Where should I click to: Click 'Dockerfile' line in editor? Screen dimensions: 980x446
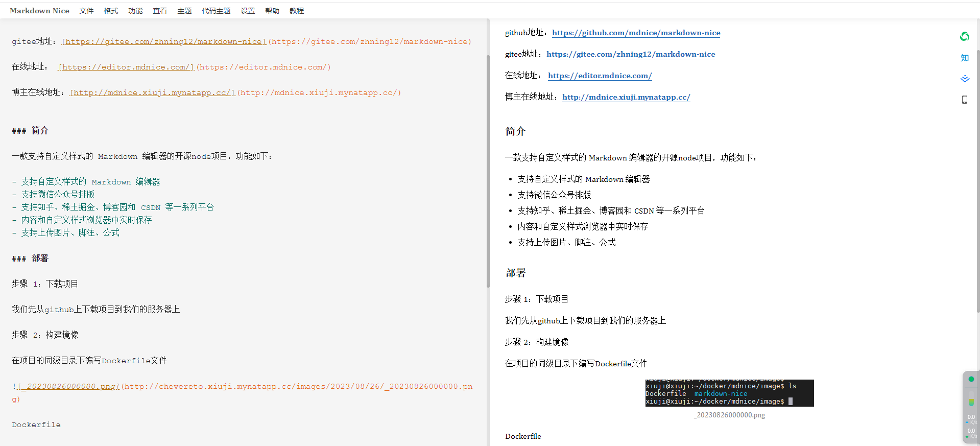[36, 425]
